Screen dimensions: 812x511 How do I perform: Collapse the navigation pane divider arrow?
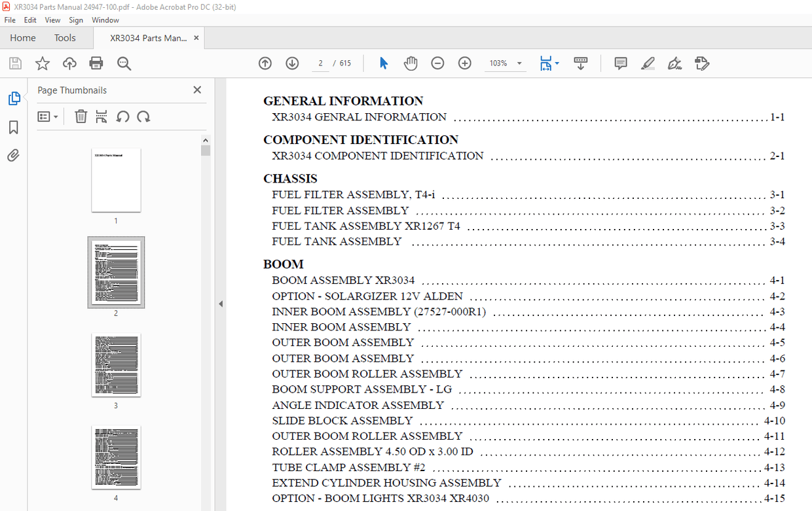coord(221,304)
